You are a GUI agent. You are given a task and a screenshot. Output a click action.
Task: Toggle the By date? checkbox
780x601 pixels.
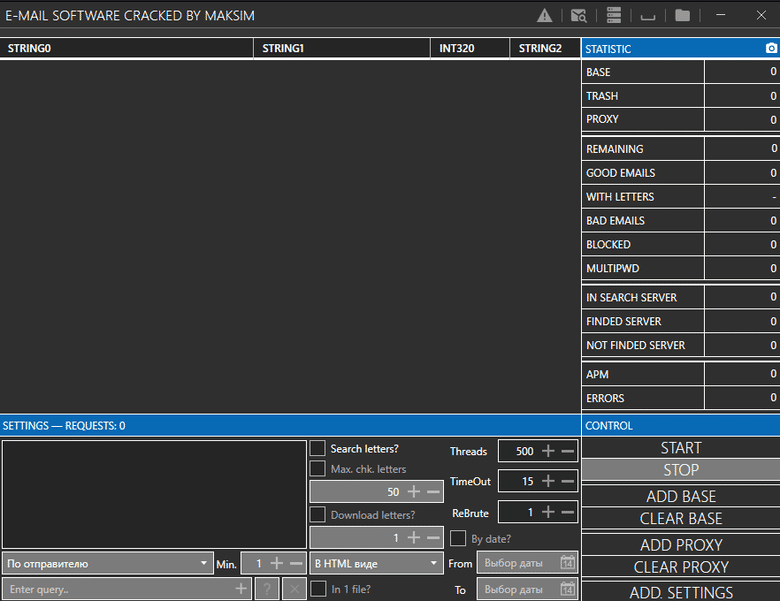pyautogui.click(x=459, y=539)
